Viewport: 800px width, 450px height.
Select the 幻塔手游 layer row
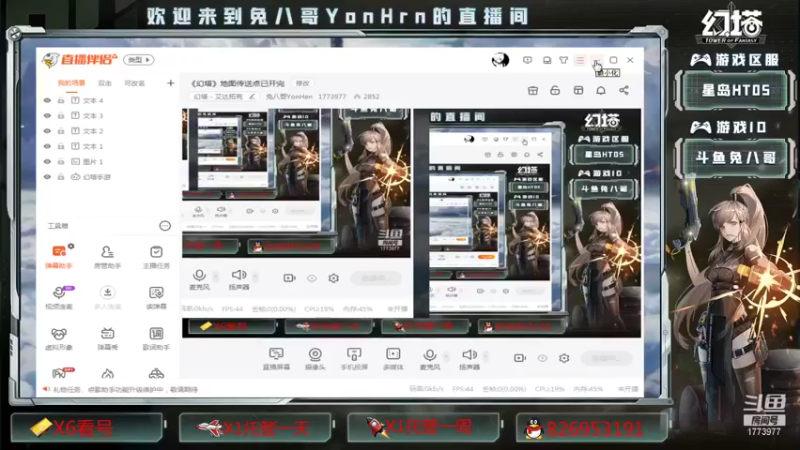click(x=109, y=177)
